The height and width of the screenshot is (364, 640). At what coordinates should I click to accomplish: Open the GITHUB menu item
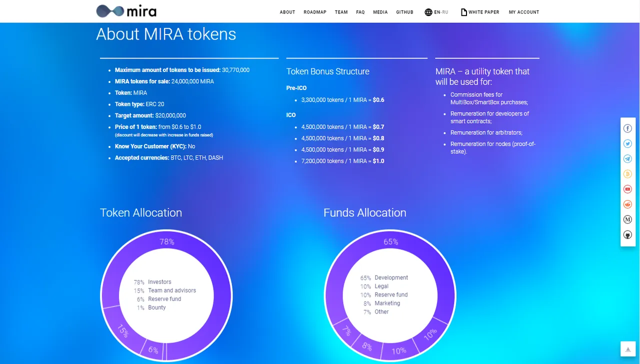(x=405, y=12)
